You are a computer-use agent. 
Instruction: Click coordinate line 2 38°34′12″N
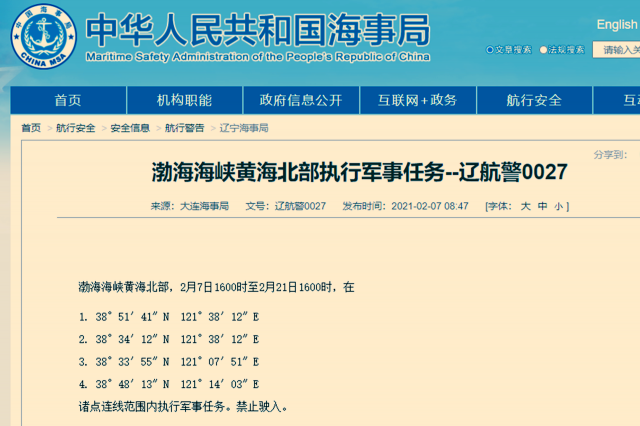point(169,339)
